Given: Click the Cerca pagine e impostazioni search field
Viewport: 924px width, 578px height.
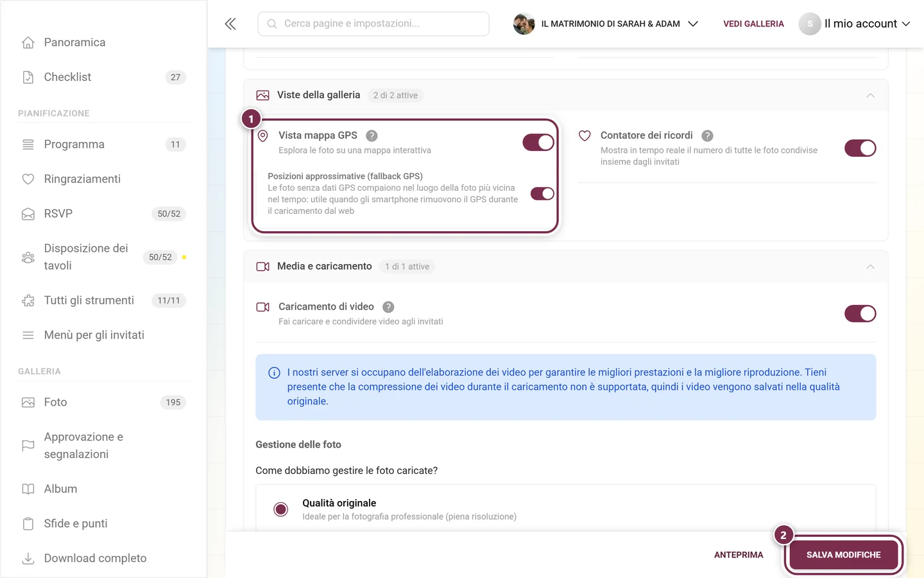Looking at the screenshot, I should [x=373, y=24].
